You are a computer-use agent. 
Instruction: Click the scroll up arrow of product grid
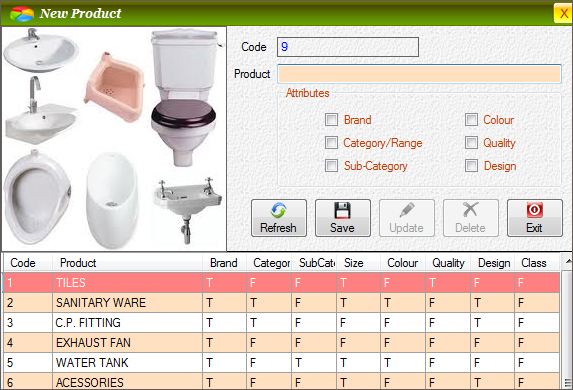568,262
